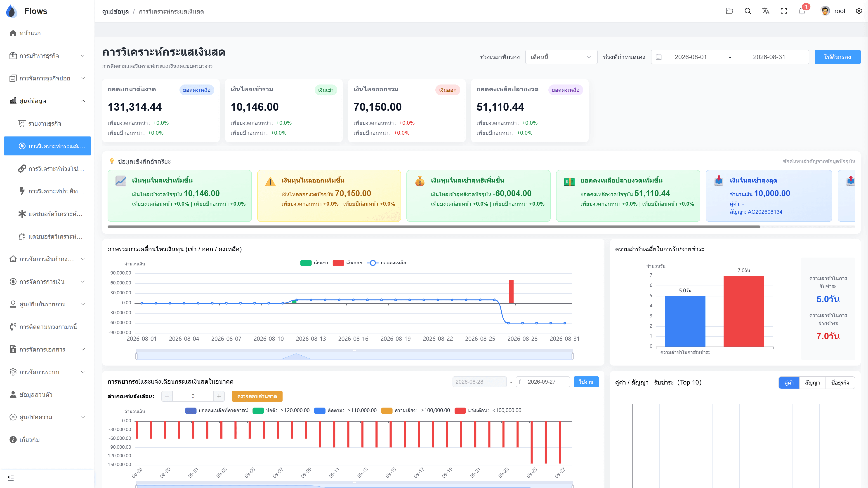Image resolution: width=868 pixels, height=488 pixels.
Task: Click the trend chart icon on inflow card
Action: 121,181
